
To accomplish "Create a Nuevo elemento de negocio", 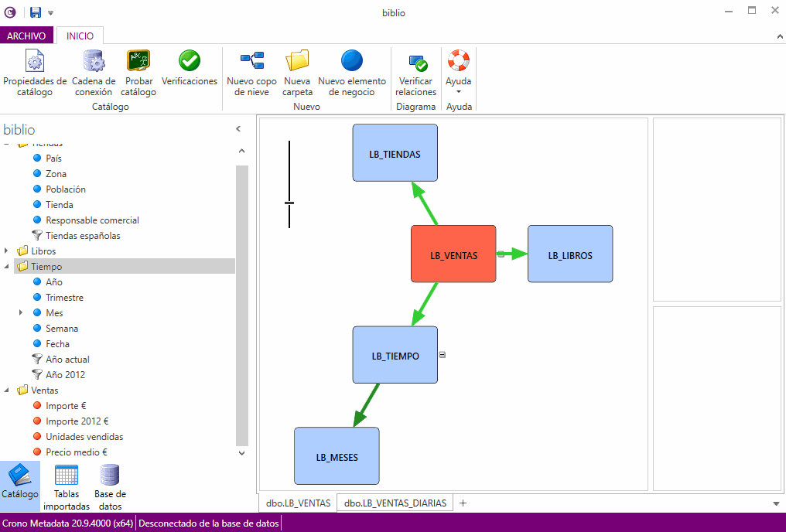I will click(x=351, y=73).
